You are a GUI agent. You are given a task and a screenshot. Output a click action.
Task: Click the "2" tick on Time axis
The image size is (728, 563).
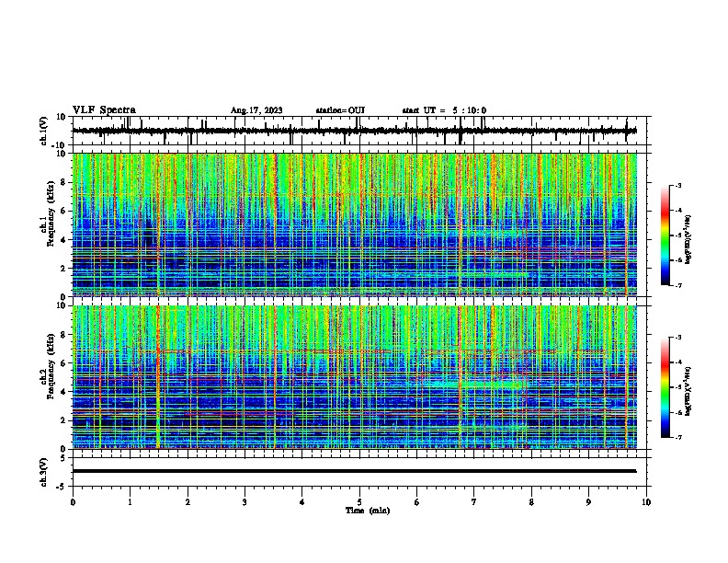pos(188,502)
